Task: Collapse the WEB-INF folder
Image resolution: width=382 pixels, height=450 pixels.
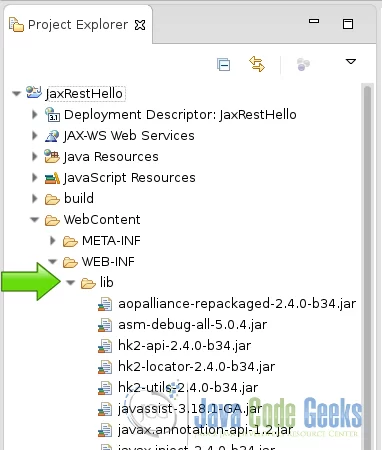Action: pos(52,262)
